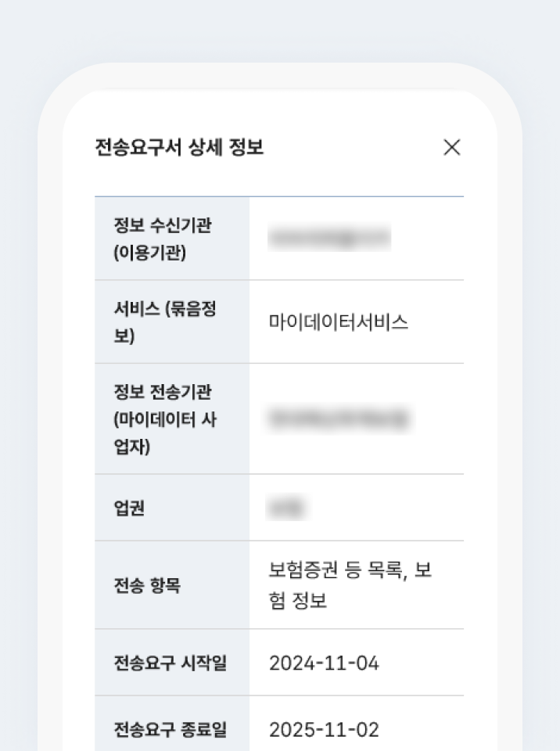Viewport: 560px width, 751px height.
Task: Click the 전송요구서 상세 정보 title
Action: 180,147
